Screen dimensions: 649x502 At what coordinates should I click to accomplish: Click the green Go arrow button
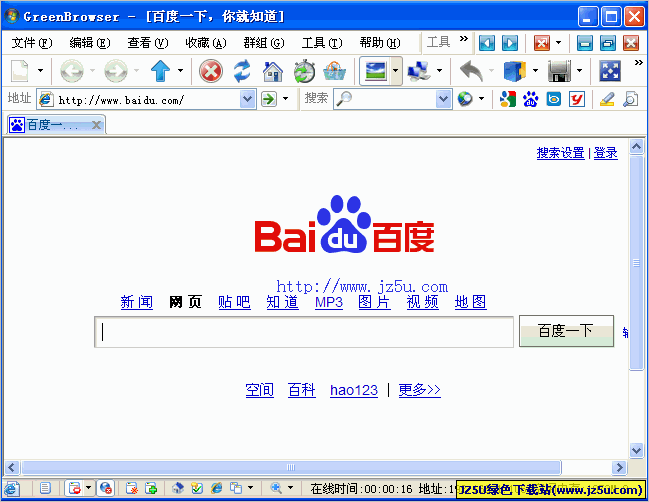(269, 99)
